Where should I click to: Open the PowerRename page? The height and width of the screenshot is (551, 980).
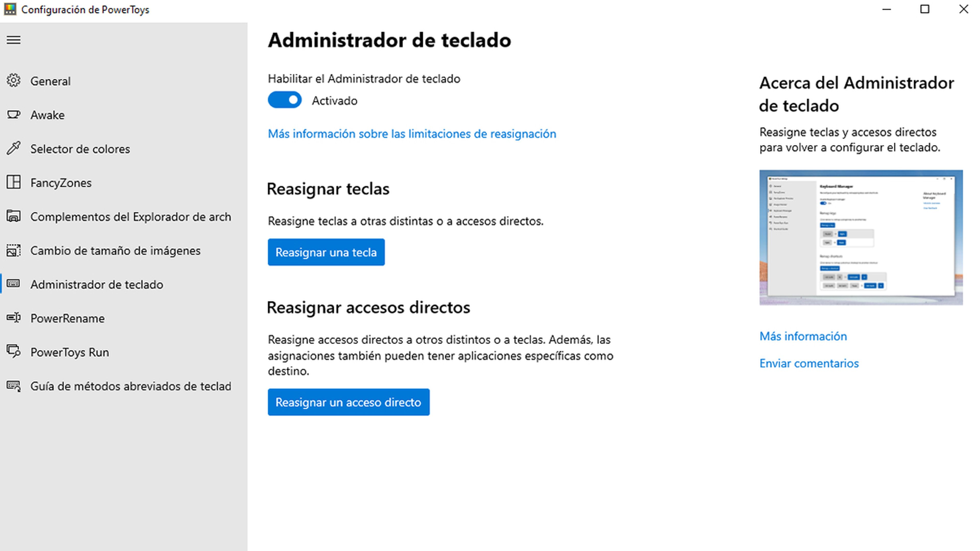pyautogui.click(x=124, y=318)
